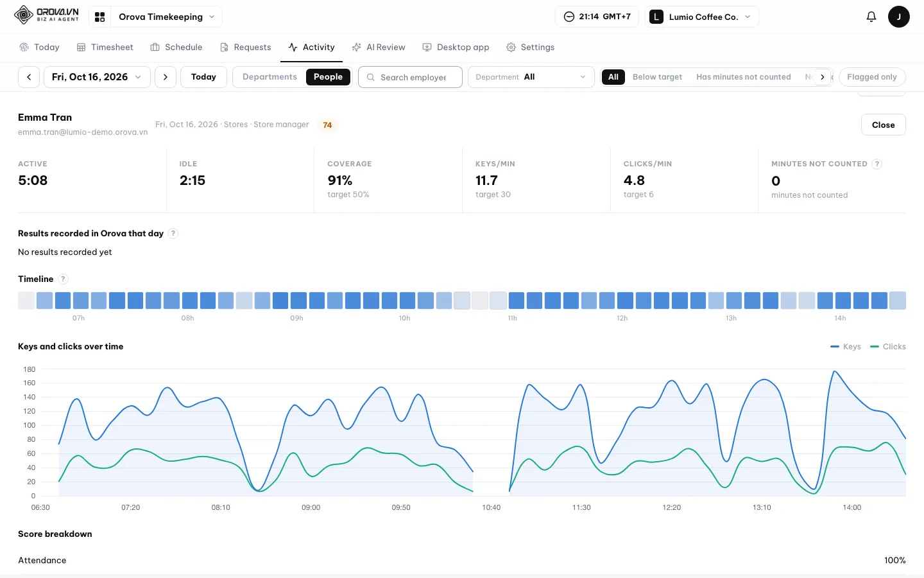
Task: Toggle the Flagged only filter
Action: [x=872, y=77]
